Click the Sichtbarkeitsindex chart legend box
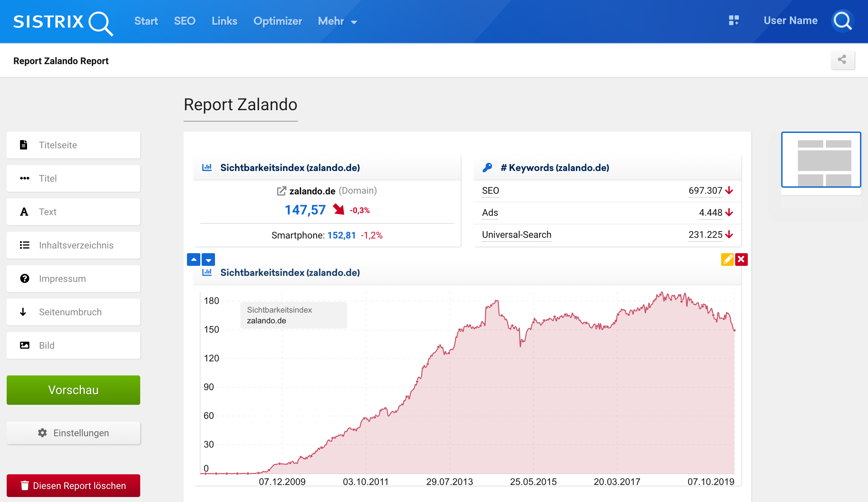868x502 pixels. pos(293,315)
